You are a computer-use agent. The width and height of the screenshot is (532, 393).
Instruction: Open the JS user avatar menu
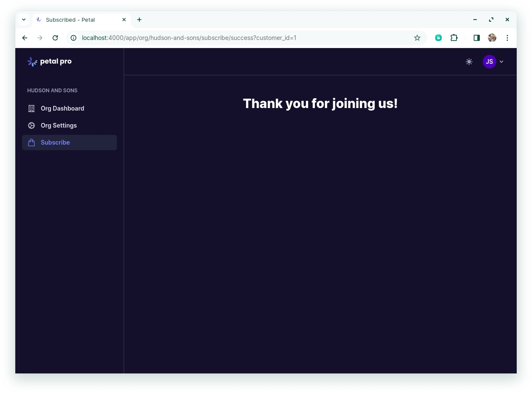tap(489, 62)
